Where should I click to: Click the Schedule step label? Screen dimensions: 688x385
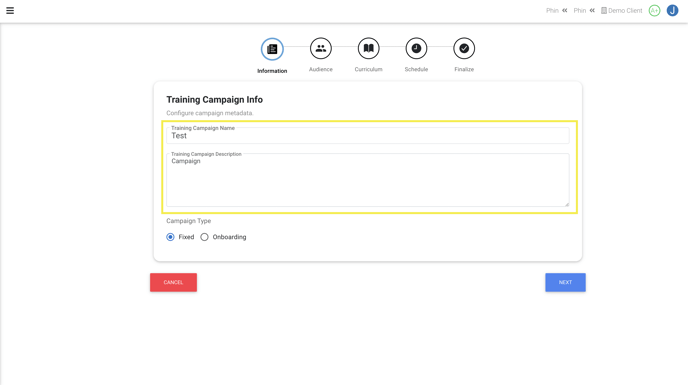click(x=416, y=69)
